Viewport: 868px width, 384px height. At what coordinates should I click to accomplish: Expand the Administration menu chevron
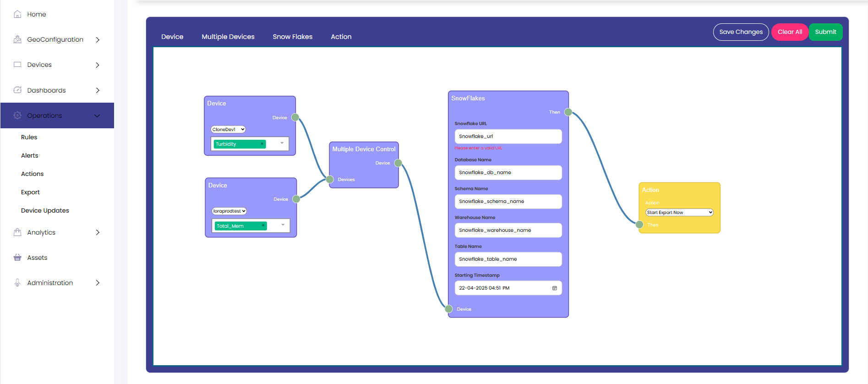(x=98, y=283)
